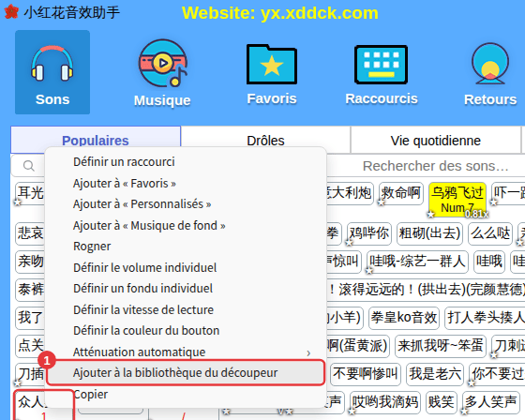This screenshot has width=525, height=420.
Task: Play the 悲哀 sound
Action: pyautogui.click(x=30, y=233)
